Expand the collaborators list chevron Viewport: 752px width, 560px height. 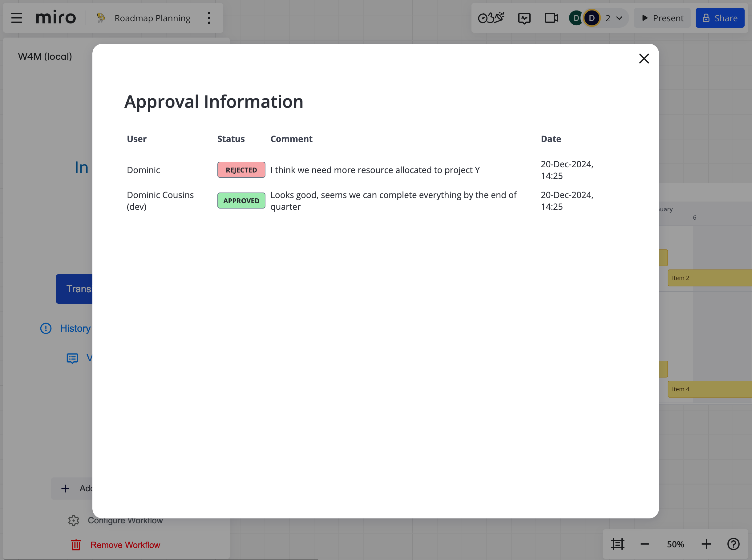pos(619,18)
